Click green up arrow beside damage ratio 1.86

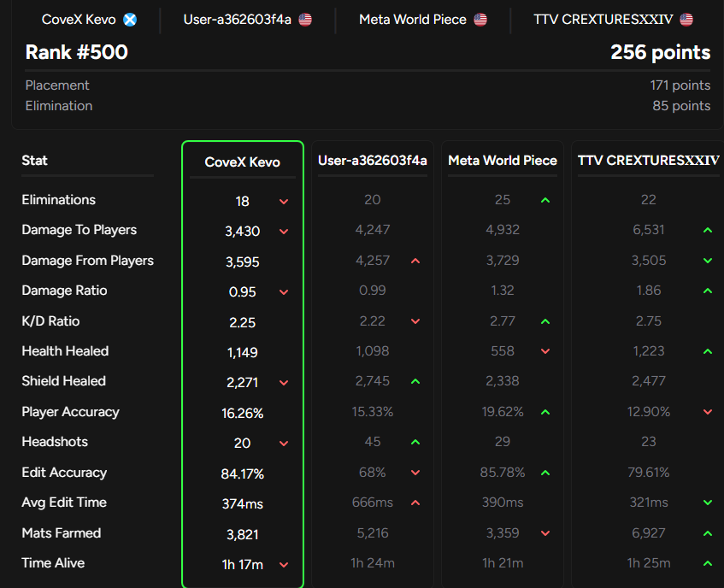(x=708, y=291)
